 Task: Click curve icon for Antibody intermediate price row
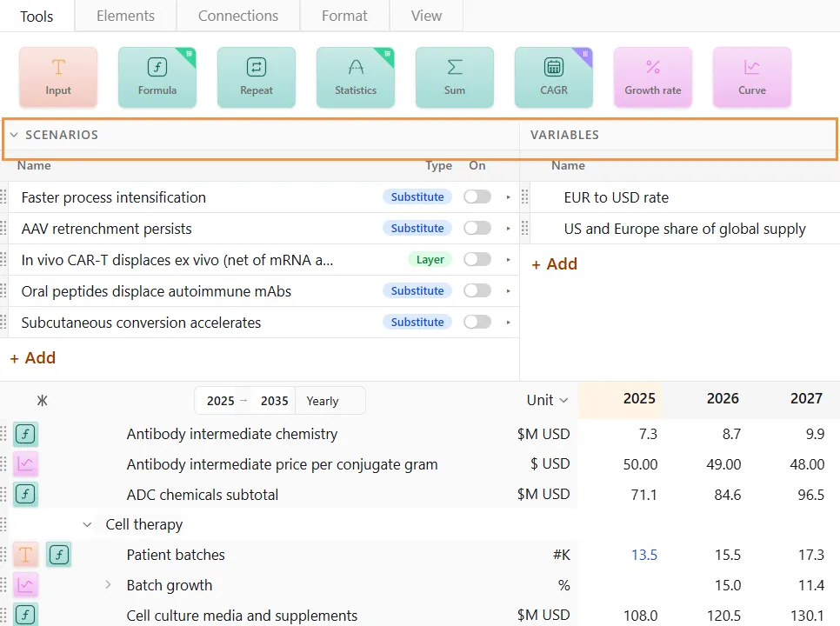click(x=25, y=463)
